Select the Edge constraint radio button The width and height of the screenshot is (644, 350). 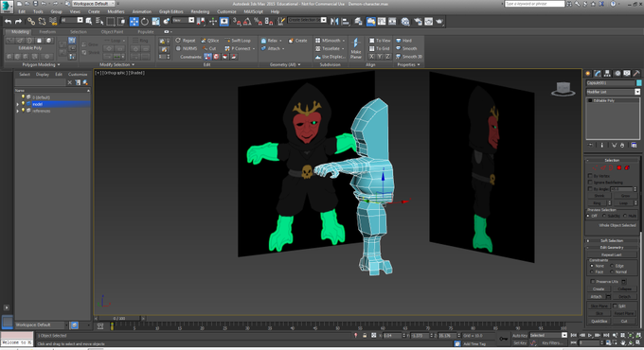point(612,266)
